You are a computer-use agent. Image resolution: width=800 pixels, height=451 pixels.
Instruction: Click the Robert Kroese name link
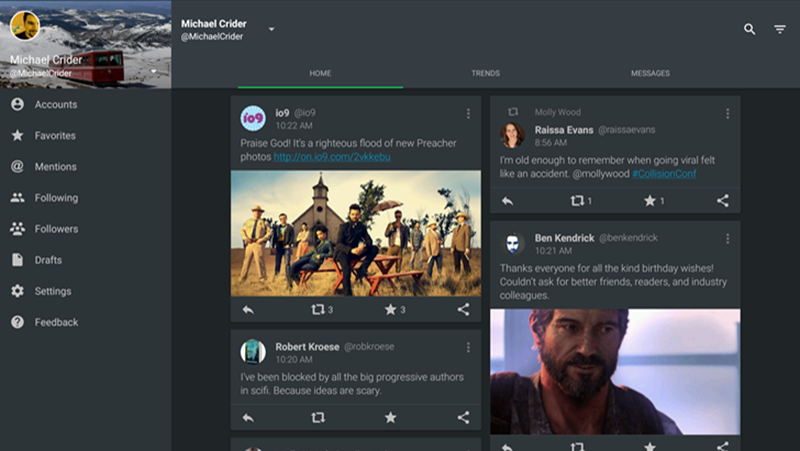(307, 347)
